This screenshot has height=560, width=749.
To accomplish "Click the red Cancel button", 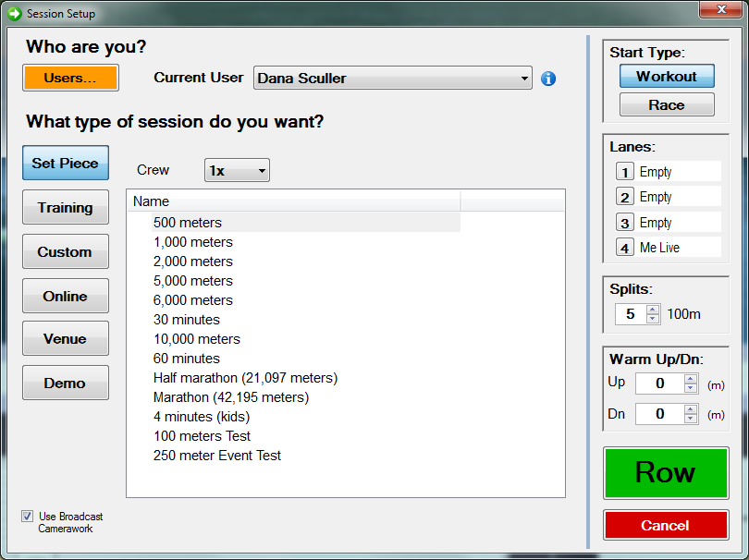I will coord(665,526).
